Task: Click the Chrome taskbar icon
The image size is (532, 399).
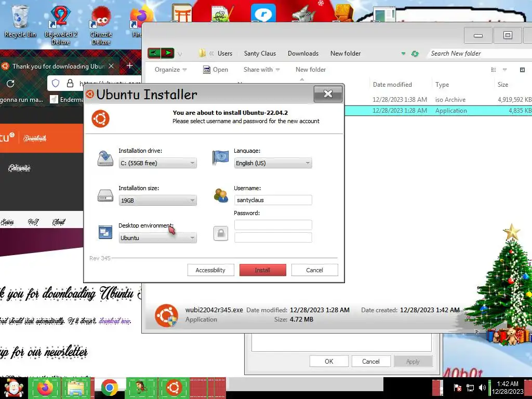Action: 109,388
